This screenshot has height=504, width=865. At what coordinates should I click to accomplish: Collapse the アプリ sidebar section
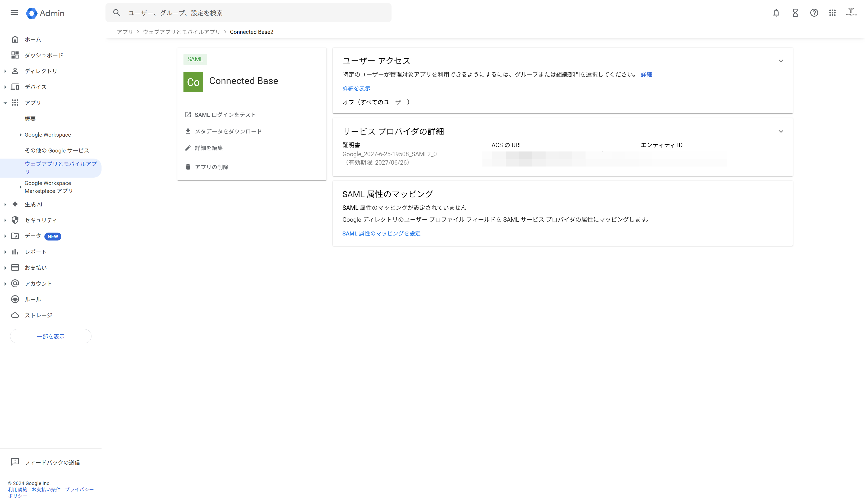click(5, 103)
